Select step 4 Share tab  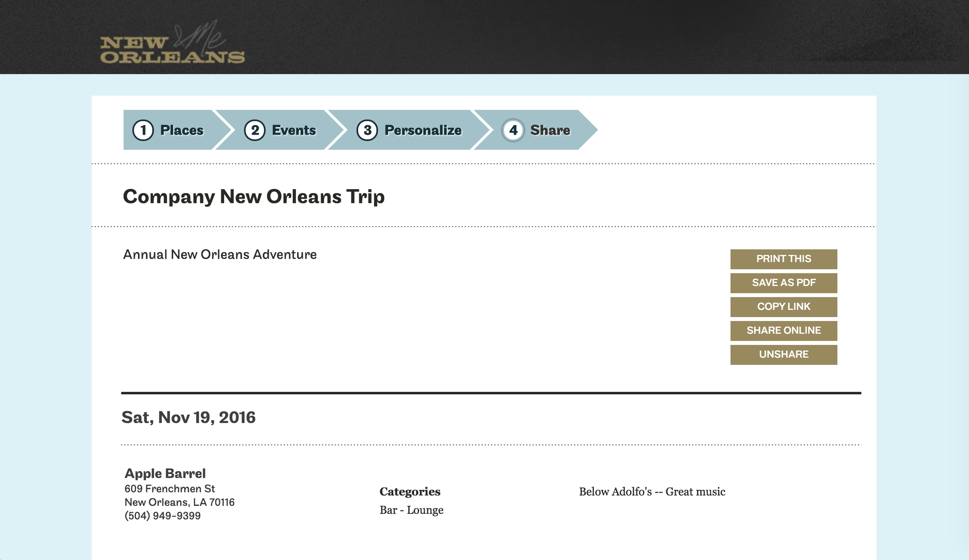(536, 130)
